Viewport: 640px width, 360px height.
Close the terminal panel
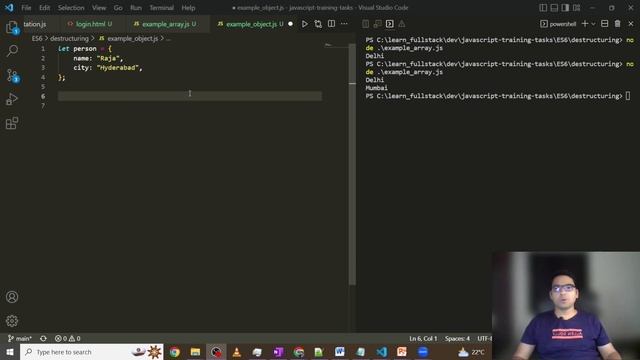pyautogui.click(x=631, y=24)
